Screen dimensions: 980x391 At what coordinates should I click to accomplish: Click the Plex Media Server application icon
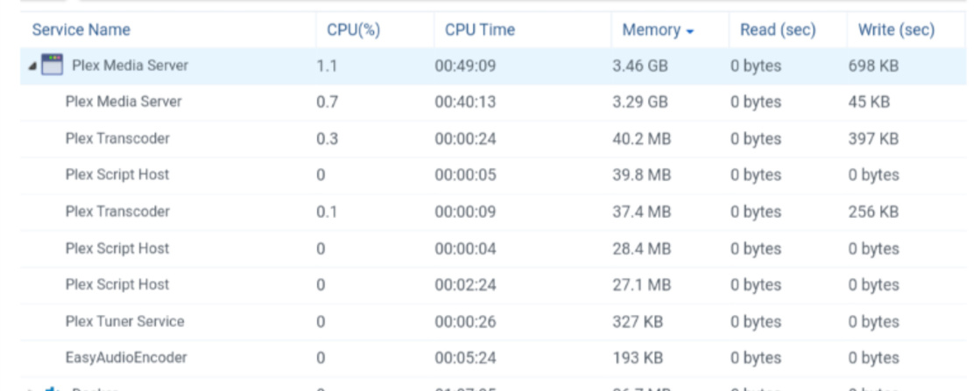click(x=52, y=65)
